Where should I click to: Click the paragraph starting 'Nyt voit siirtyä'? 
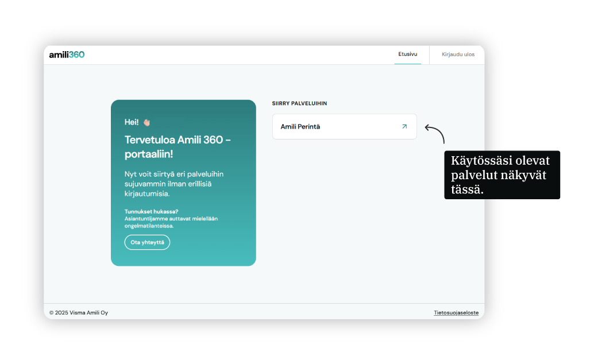[x=174, y=184]
